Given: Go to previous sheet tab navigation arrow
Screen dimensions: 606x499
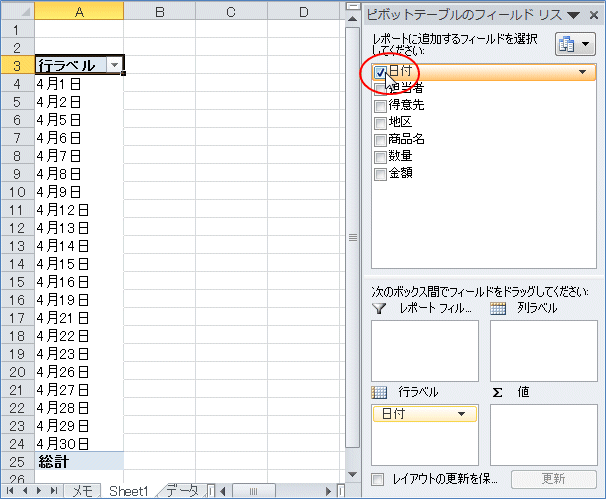Looking at the screenshot, I should point(25,491).
